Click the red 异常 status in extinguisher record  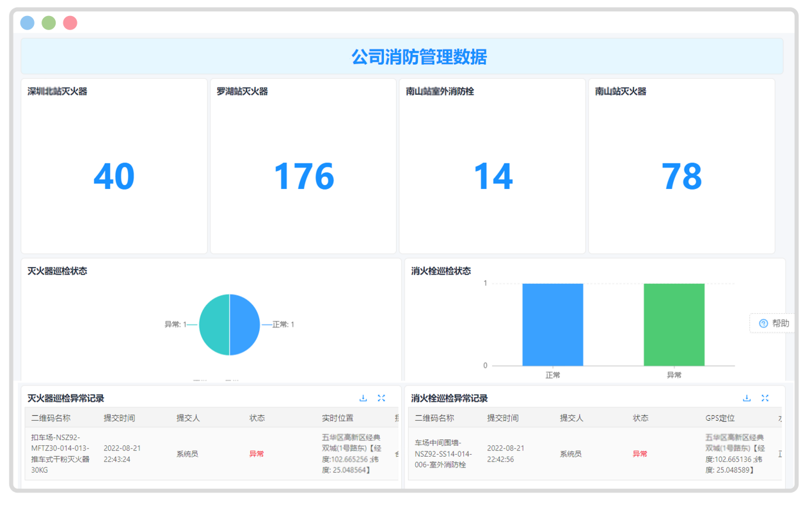[x=255, y=453]
